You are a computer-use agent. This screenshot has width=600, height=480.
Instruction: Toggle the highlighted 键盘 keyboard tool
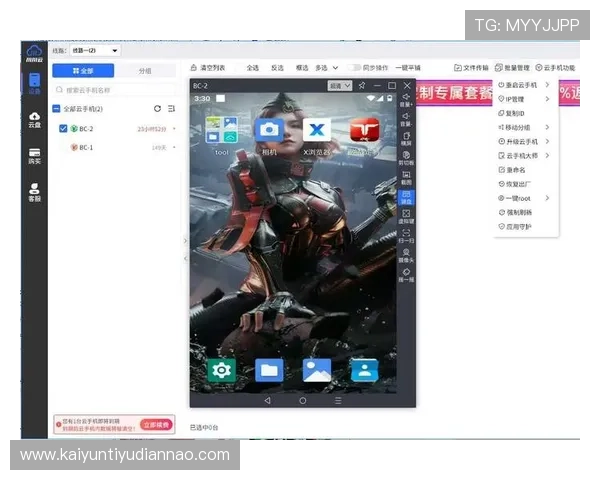[406, 198]
